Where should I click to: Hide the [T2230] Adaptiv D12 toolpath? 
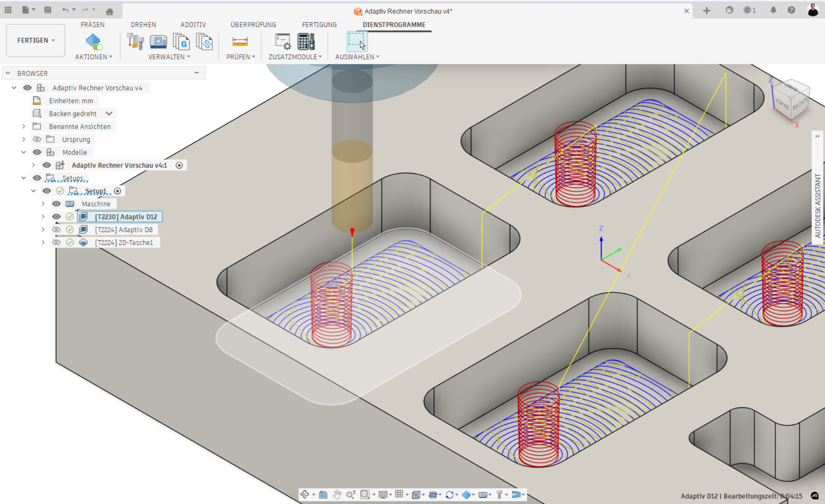(x=56, y=217)
